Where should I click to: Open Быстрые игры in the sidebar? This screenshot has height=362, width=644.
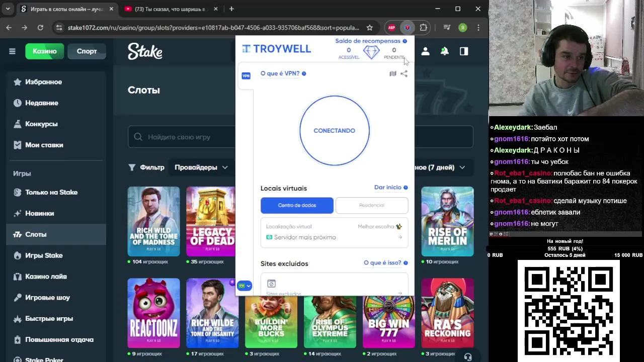pos(55,319)
